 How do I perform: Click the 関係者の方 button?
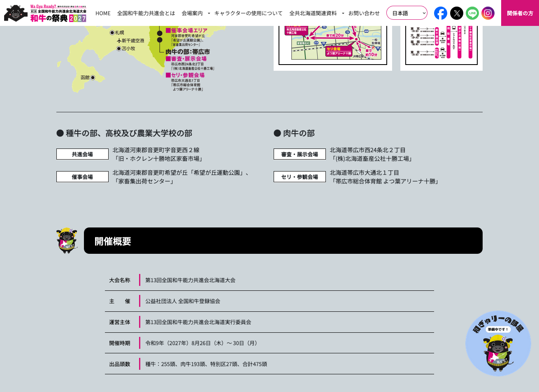point(520,13)
